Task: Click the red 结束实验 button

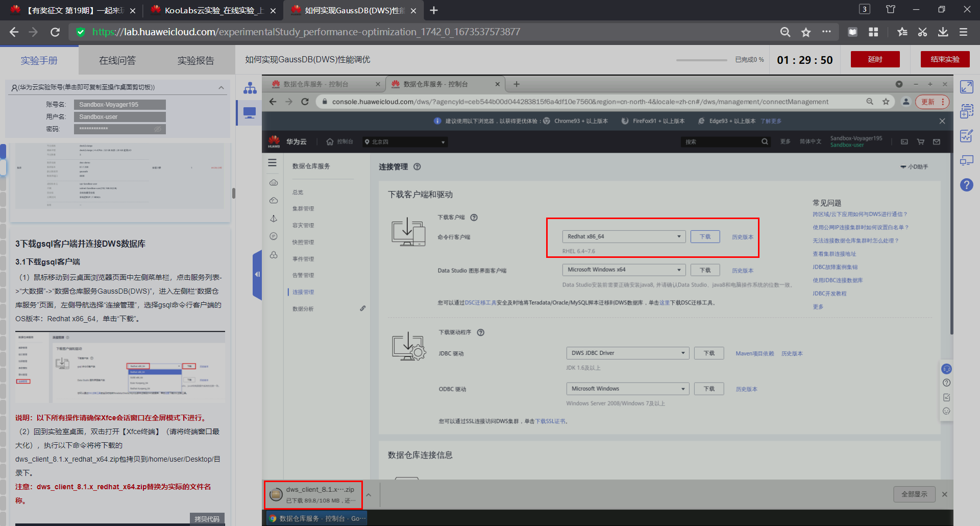Action: point(945,59)
